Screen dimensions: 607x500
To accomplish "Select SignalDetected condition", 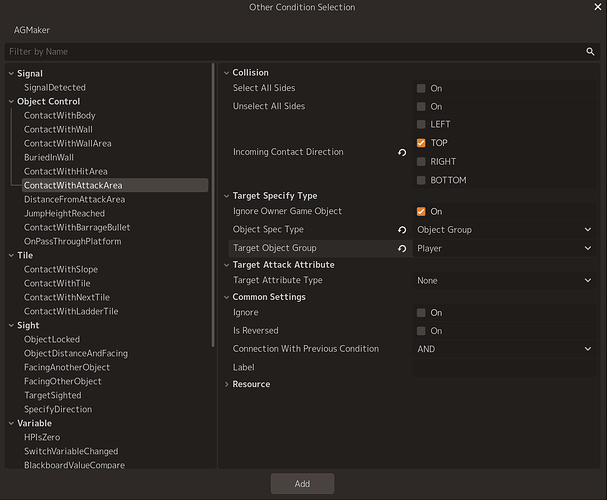I will 55,87.
